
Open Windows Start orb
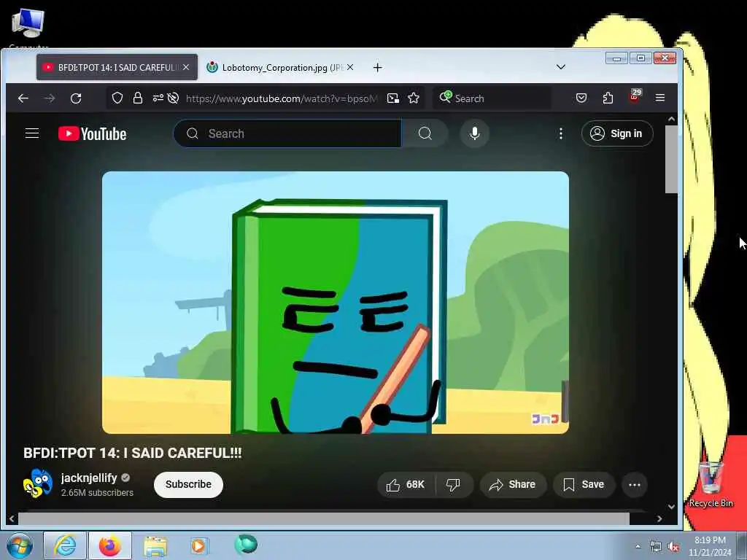20,545
